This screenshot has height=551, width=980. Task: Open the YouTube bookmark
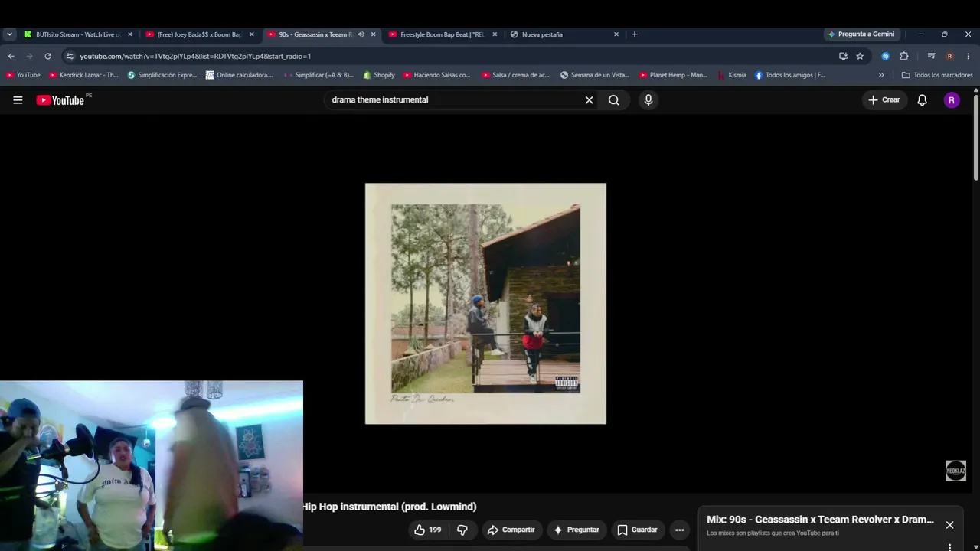[x=23, y=75]
